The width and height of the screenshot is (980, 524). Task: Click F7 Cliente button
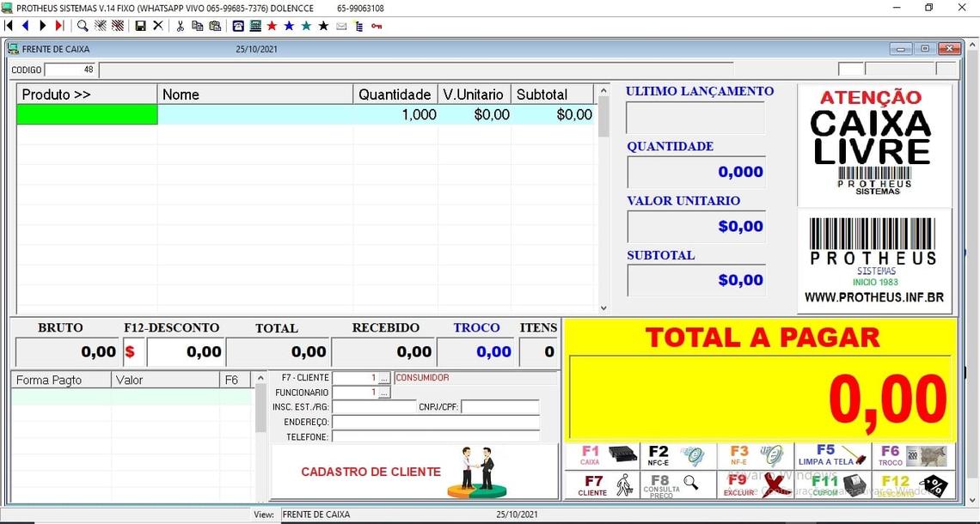602,484
